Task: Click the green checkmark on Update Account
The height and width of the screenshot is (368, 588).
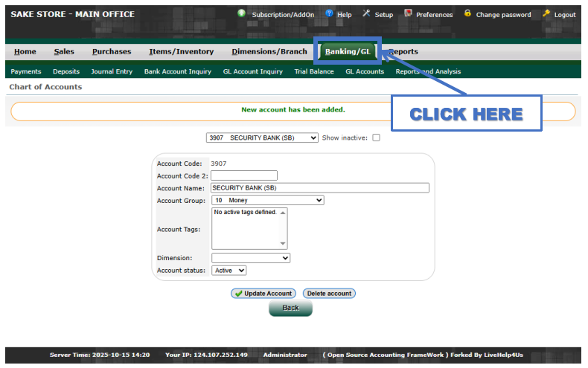Action: point(238,294)
